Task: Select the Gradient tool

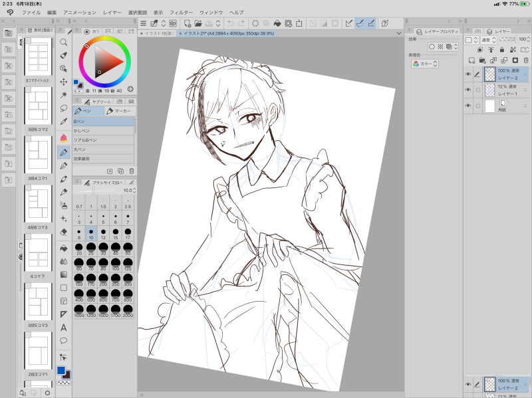Action: 63,274
